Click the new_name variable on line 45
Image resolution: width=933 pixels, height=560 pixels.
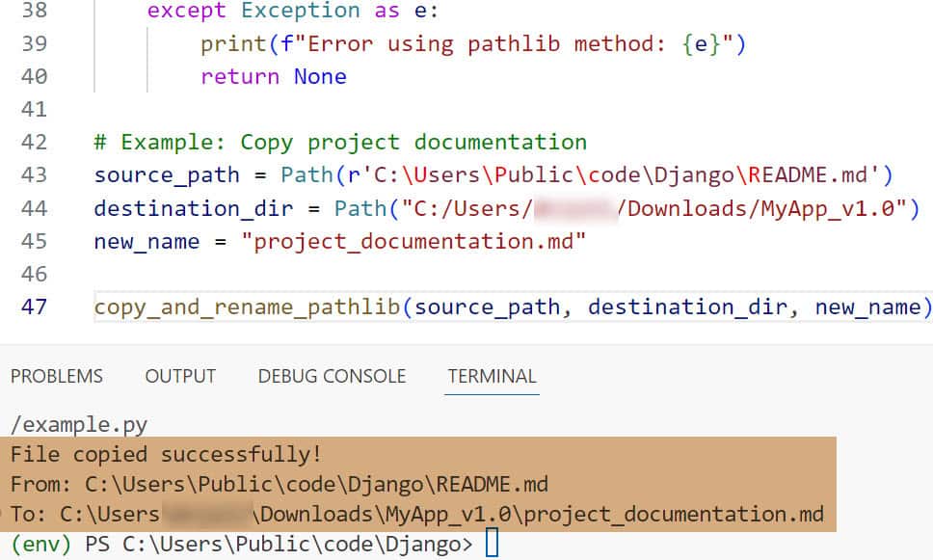pos(147,241)
